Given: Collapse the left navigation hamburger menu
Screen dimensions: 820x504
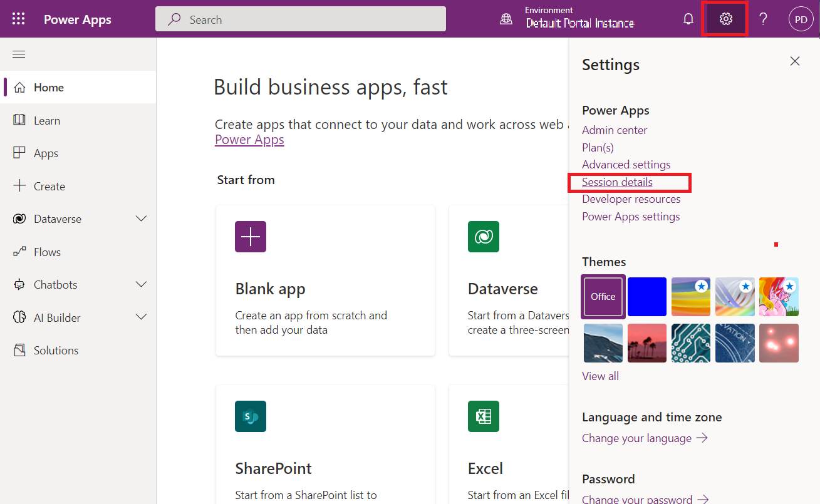Looking at the screenshot, I should pyautogui.click(x=19, y=54).
